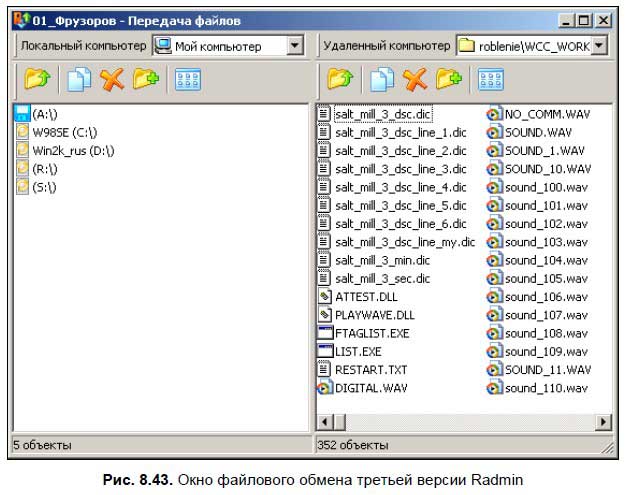This screenshot has height=495, width=625.
Task: Delete selected file in remote panel
Action: pos(415,79)
